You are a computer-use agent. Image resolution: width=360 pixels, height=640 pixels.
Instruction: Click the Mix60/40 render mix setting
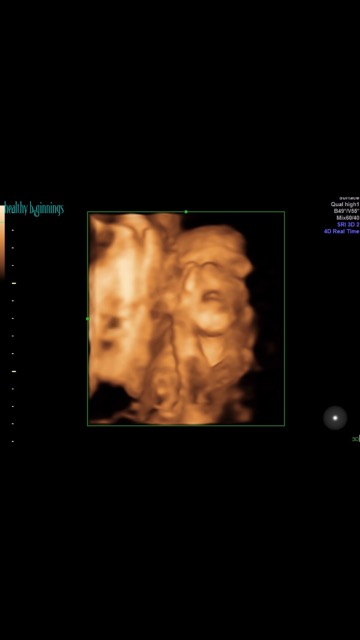[x=348, y=218]
